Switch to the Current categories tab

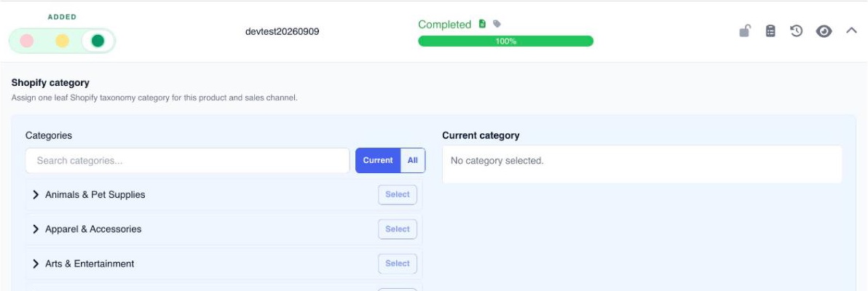tap(377, 161)
